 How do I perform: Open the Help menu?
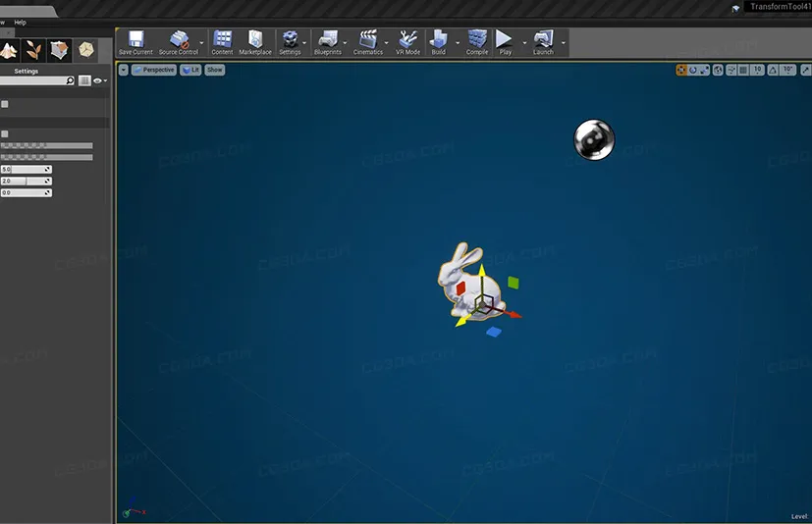[21, 23]
